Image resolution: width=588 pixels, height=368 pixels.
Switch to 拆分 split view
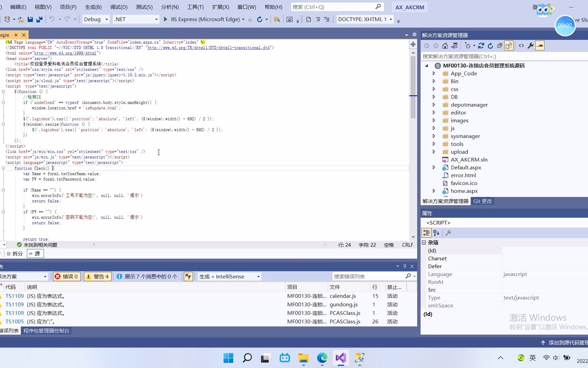tap(15, 254)
